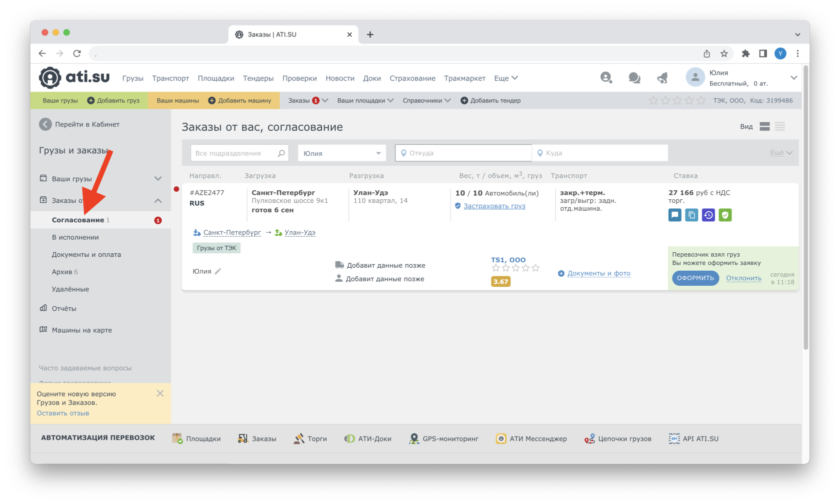Open the Грузы menu item
The height and width of the screenshot is (504, 840).
(133, 78)
